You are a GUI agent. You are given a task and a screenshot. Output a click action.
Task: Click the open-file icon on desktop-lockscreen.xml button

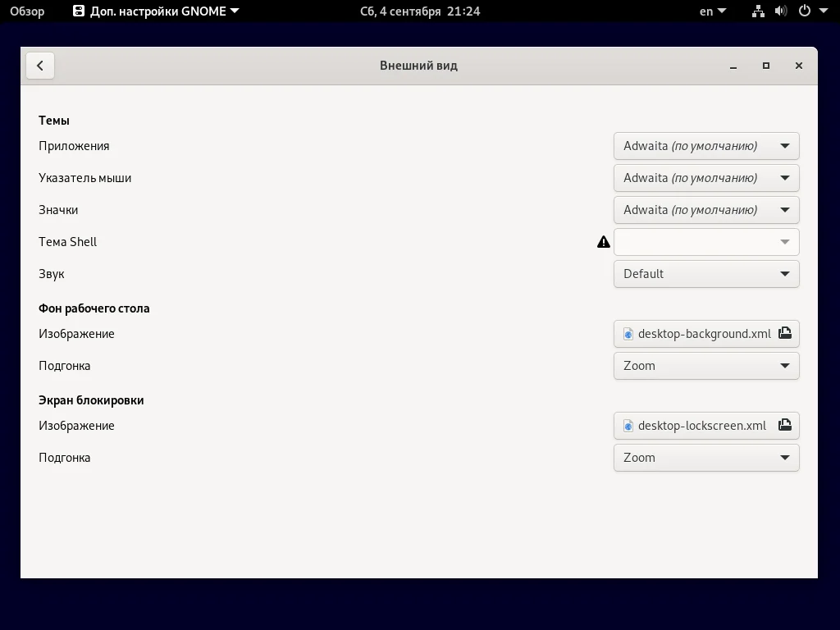(784, 426)
